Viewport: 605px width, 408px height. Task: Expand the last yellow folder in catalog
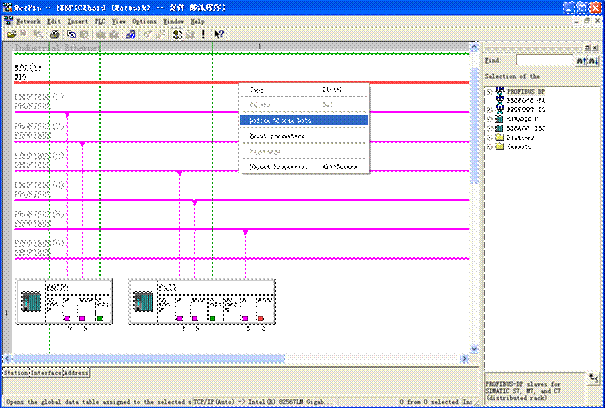point(488,145)
